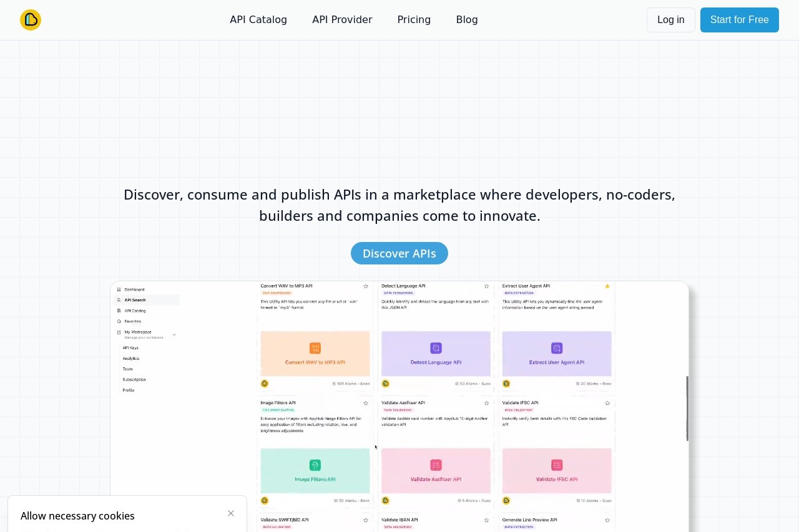Click the Log in button

pos(671,20)
